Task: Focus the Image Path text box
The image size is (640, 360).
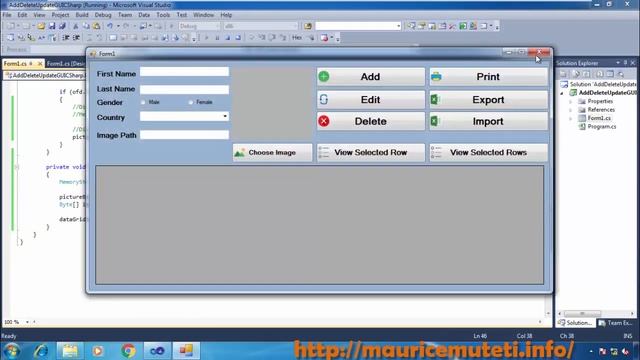Action: [x=184, y=135]
